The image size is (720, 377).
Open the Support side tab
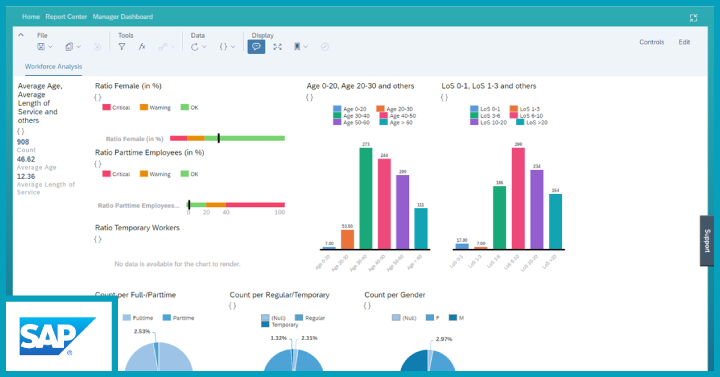point(707,241)
